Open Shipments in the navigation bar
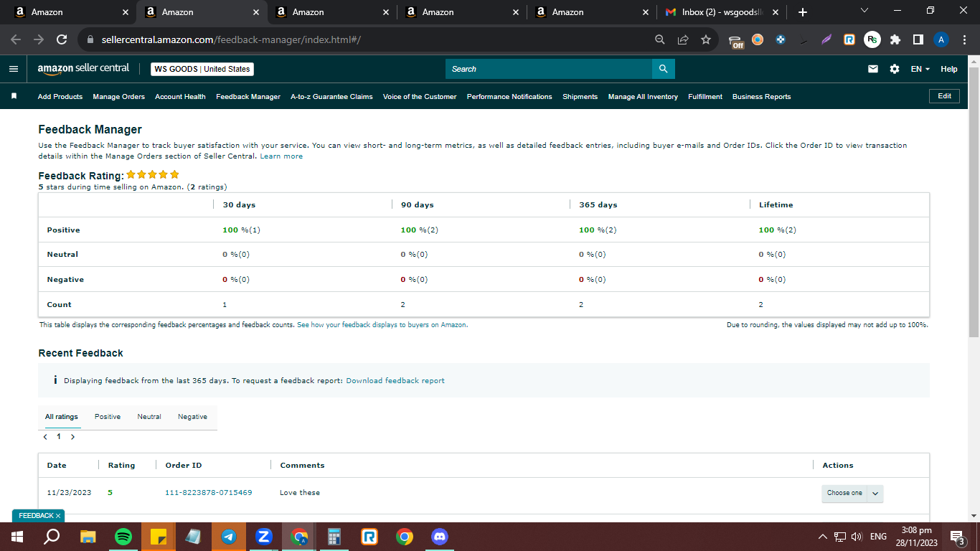Image resolution: width=980 pixels, height=551 pixels. [580, 96]
